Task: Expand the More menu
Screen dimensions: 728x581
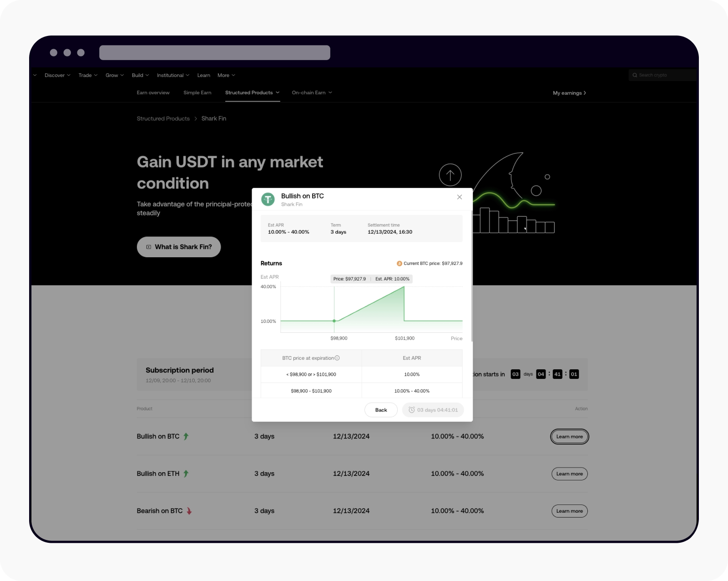Action: [x=226, y=75]
